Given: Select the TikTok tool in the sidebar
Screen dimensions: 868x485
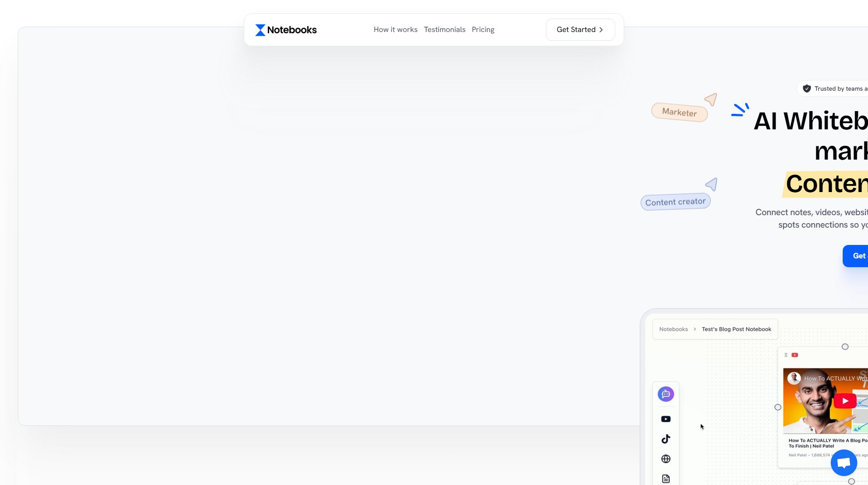Looking at the screenshot, I should [665, 439].
